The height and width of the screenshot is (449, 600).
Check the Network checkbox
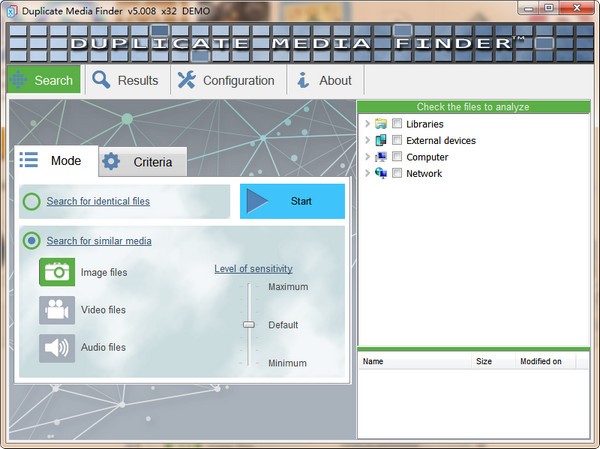(x=397, y=173)
